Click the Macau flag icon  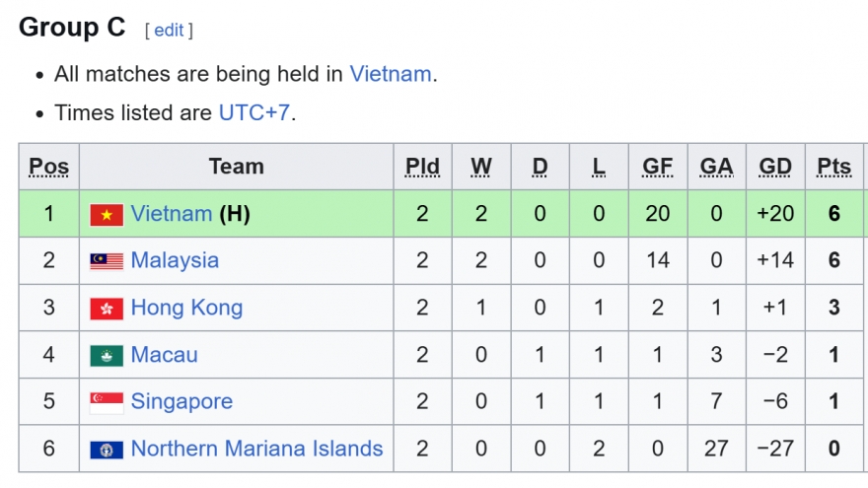(x=107, y=355)
